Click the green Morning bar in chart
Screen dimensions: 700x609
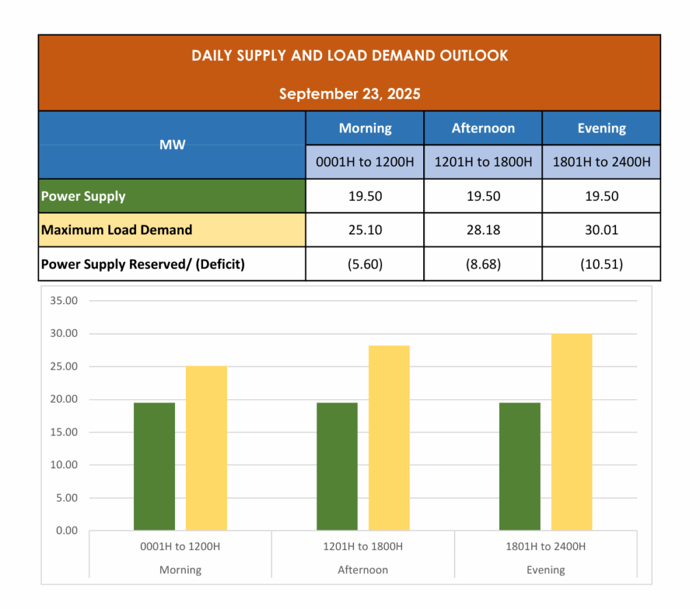[154, 466]
